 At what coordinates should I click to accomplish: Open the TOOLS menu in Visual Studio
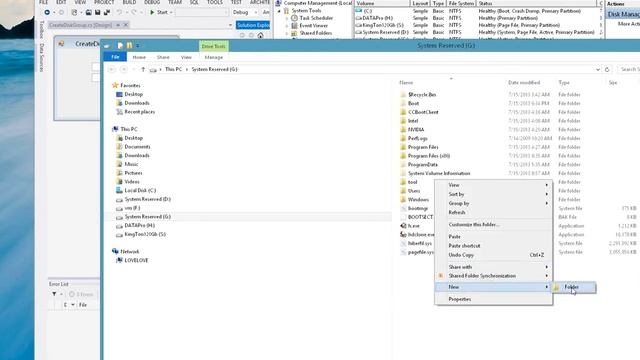[x=215, y=2]
